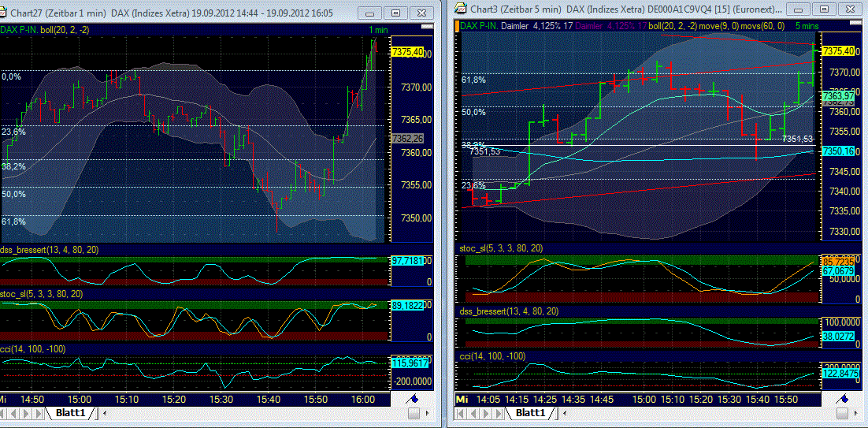The width and height of the screenshot is (868, 428).
Task: Click the 23,6% Fibonacci label in Chart27
Action: (13, 132)
